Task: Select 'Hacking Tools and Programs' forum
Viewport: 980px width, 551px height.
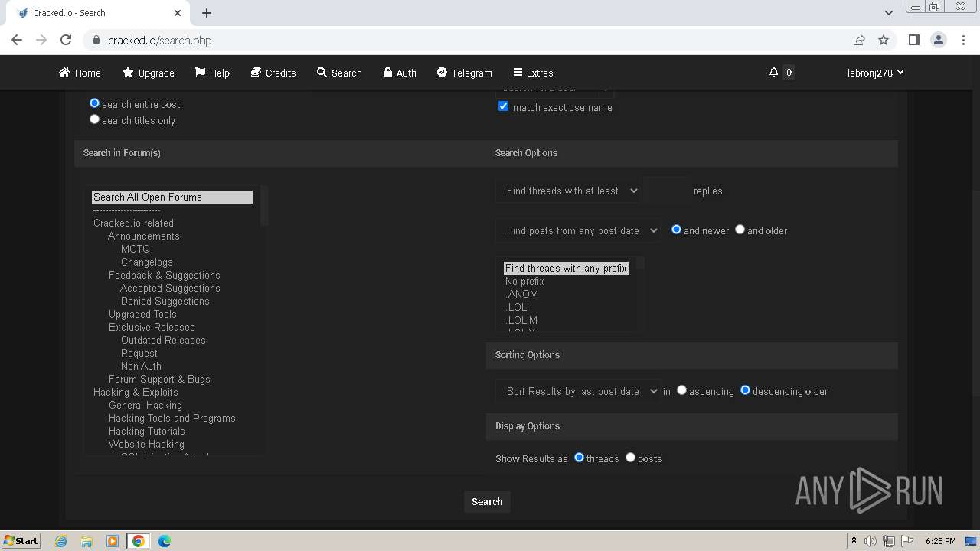Action: click(x=171, y=418)
